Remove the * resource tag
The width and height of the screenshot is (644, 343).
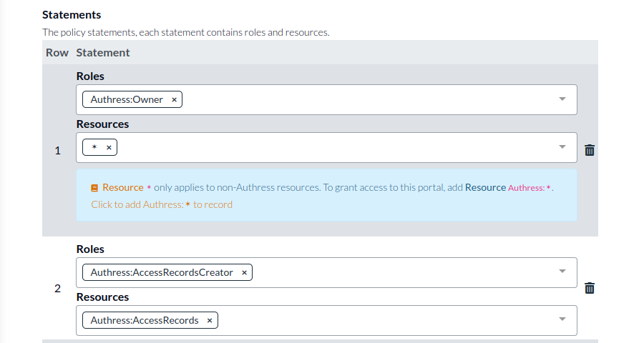[109, 147]
